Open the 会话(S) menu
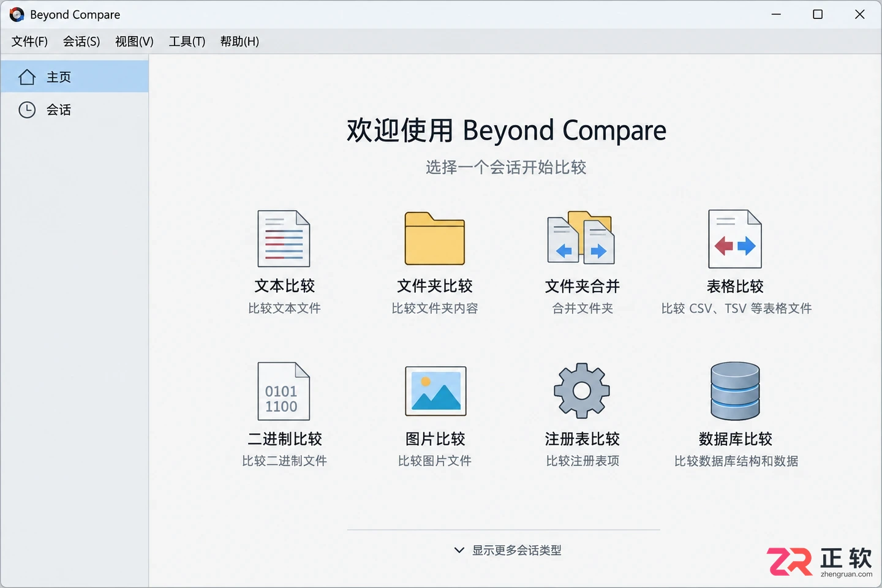 click(x=81, y=42)
